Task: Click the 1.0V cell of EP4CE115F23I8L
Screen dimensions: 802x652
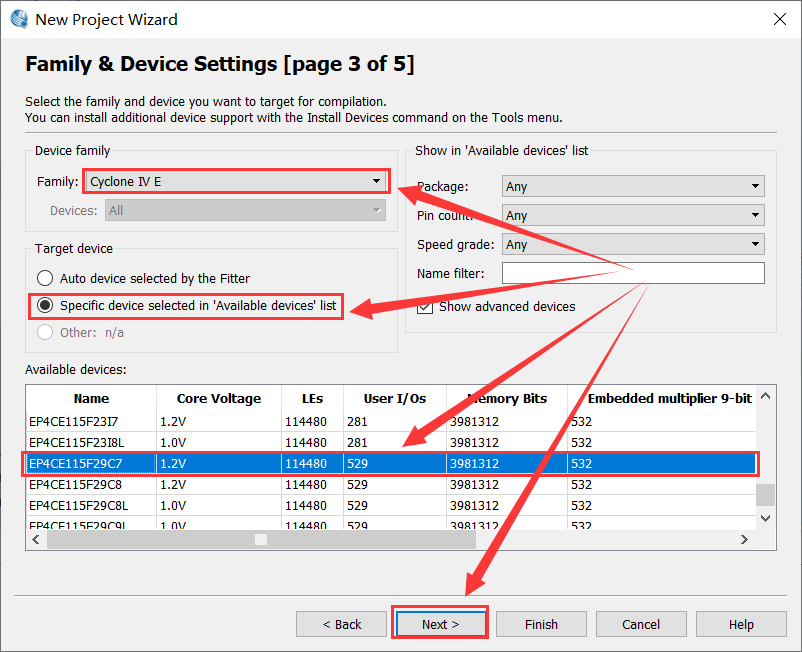Action: click(219, 442)
